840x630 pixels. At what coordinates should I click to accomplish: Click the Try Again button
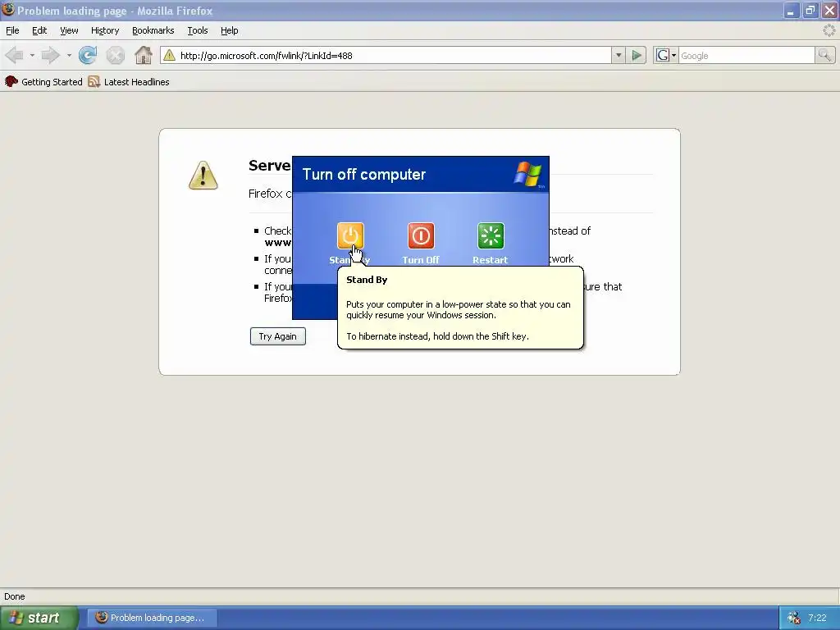tap(277, 336)
